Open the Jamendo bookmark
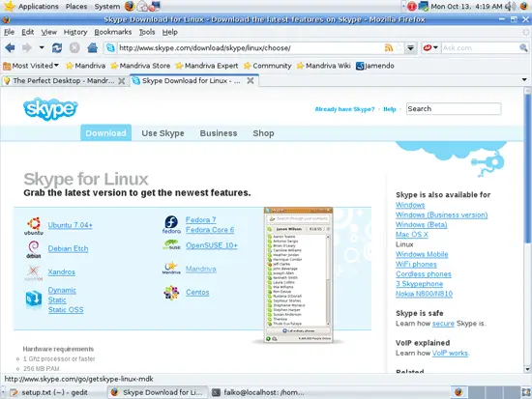The width and height of the screenshot is (532, 399). tap(375, 66)
